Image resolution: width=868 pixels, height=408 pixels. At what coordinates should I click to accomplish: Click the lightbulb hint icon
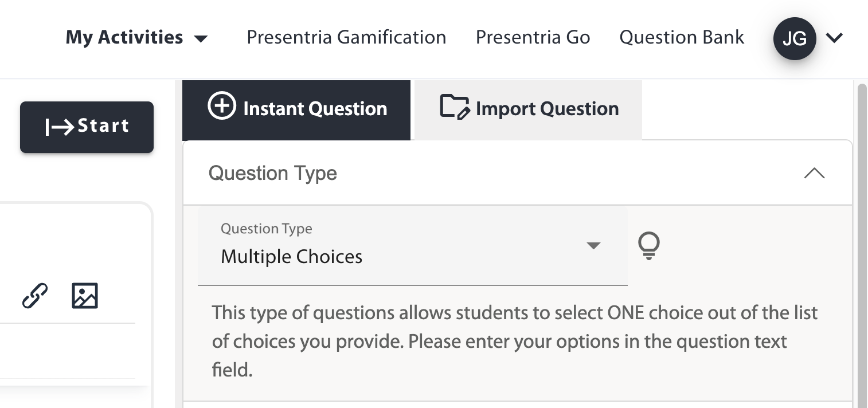649,246
